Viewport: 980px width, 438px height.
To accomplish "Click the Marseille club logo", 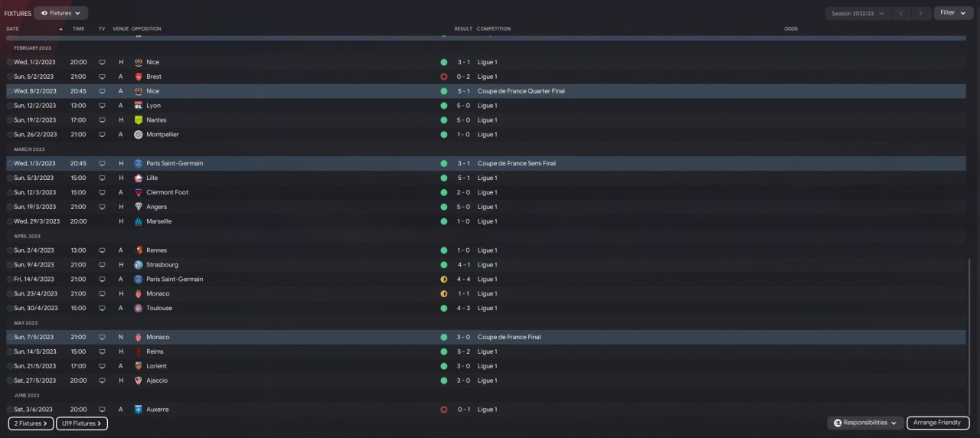I will [139, 221].
